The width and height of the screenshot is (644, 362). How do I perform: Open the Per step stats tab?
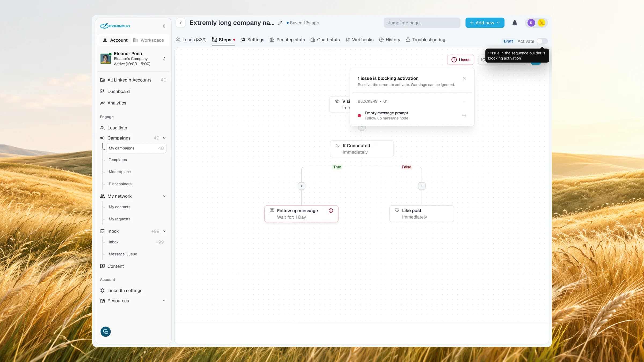click(x=287, y=40)
